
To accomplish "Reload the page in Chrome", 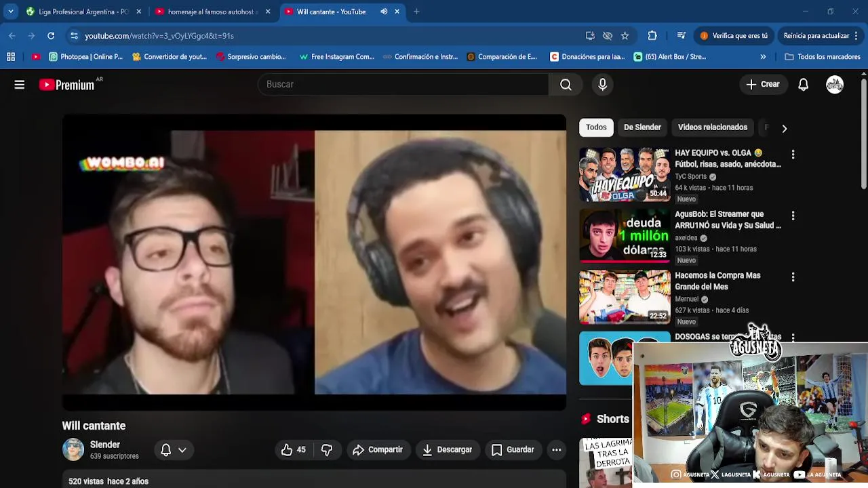I will click(51, 36).
